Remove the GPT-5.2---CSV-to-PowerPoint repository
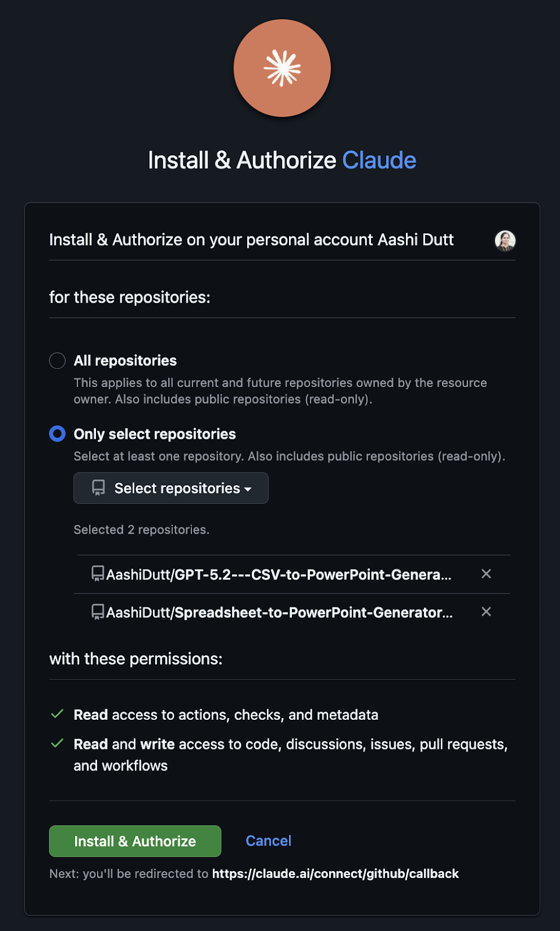The width and height of the screenshot is (560, 931). click(486, 574)
